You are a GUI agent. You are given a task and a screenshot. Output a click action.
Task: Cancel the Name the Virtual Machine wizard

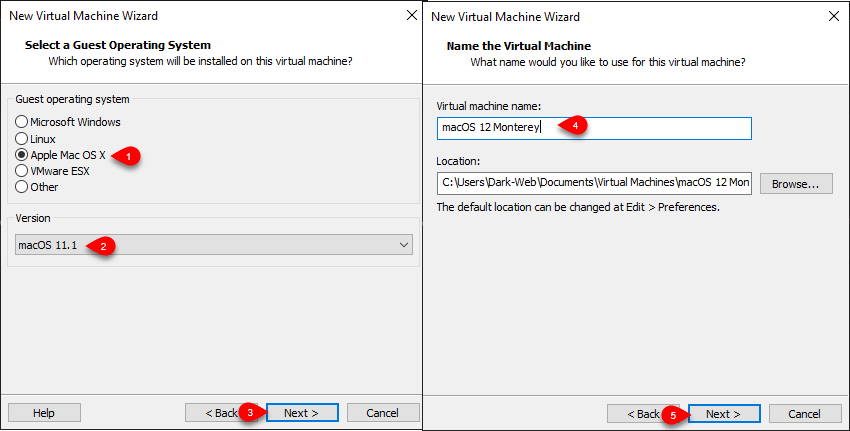click(x=804, y=414)
